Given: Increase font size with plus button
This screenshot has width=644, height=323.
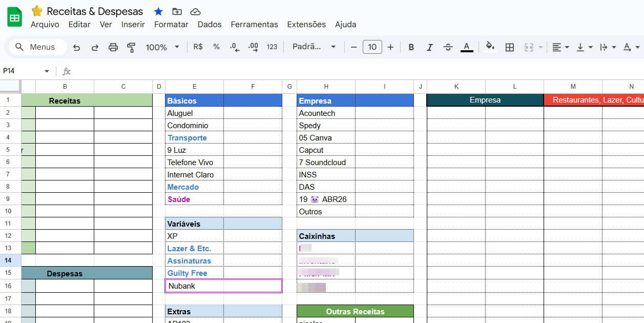Looking at the screenshot, I should click(x=390, y=47).
